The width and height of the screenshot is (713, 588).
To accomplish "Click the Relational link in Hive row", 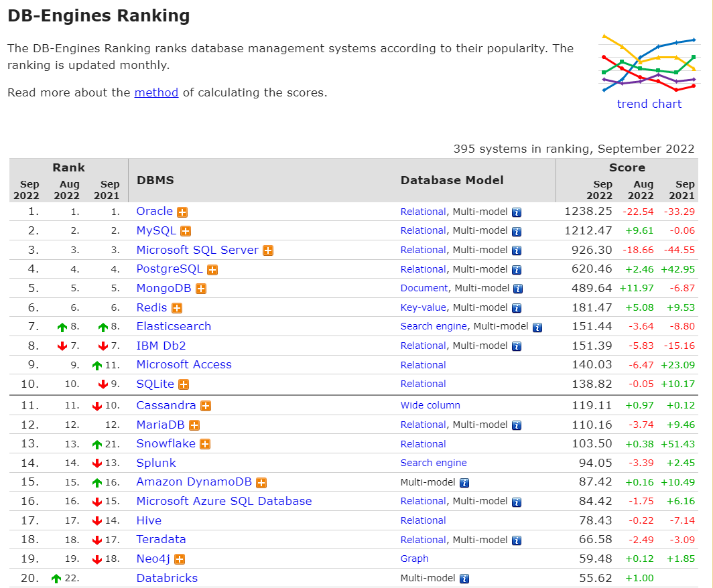I will pos(423,521).
